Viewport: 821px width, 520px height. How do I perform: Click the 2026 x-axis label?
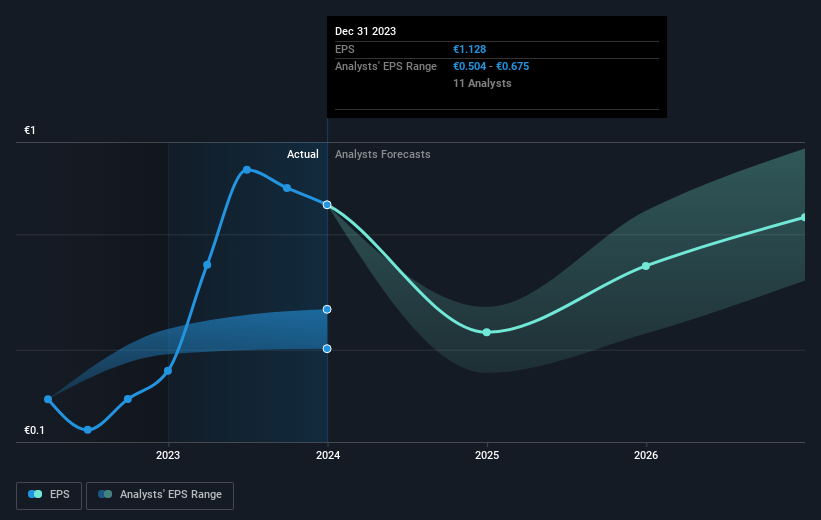click(646, 455)
